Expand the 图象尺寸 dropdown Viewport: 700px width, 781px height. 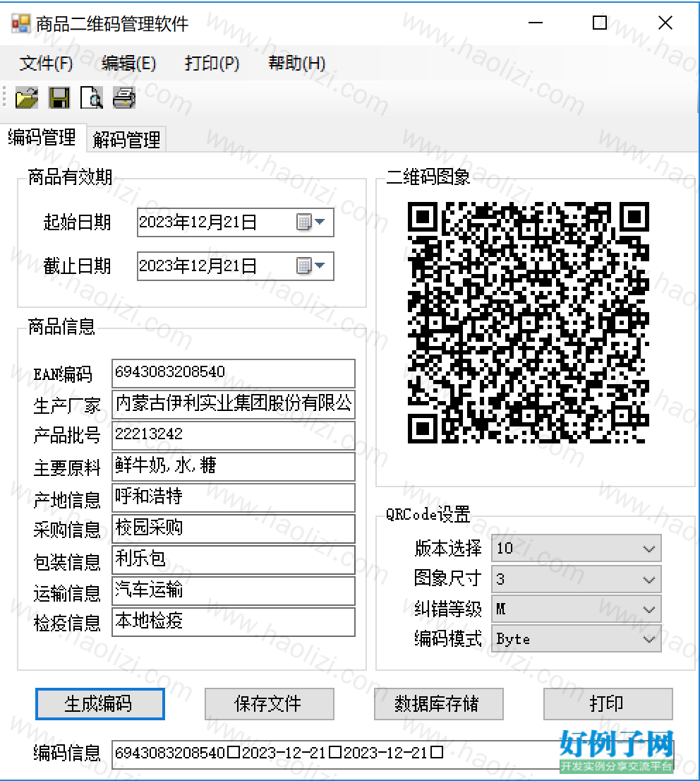tap(648, 580)
